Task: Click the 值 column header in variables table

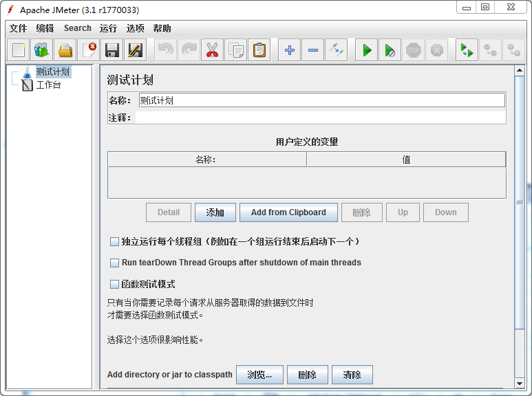Action: pyautogui.click(x=406, y=159)
